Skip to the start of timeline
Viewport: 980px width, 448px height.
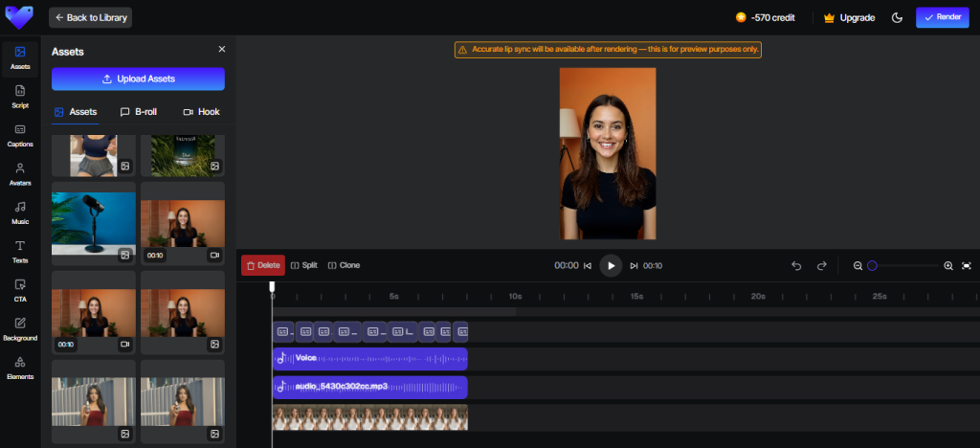coord(588,265)
